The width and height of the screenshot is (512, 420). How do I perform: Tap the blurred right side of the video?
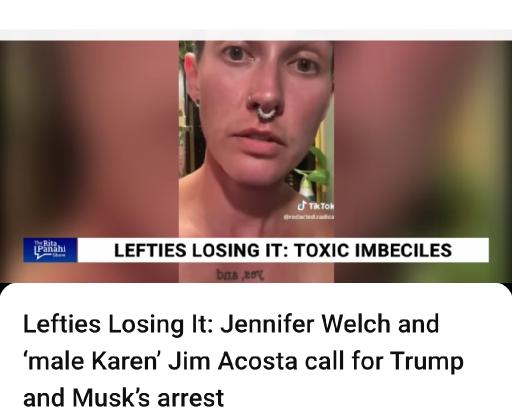point(423,140)
